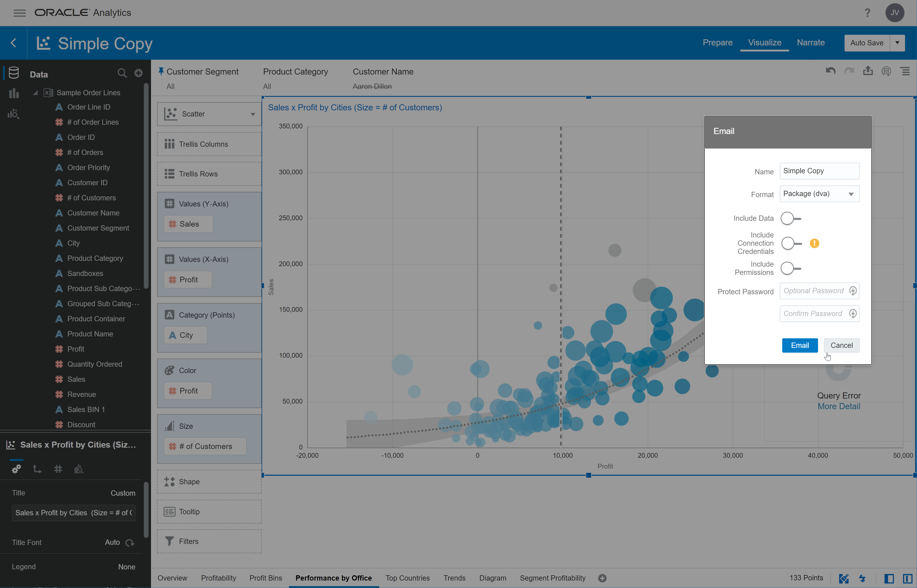Open the canvas filter bar icon
The height and width of the screenshot is (588, 917).
886,71
